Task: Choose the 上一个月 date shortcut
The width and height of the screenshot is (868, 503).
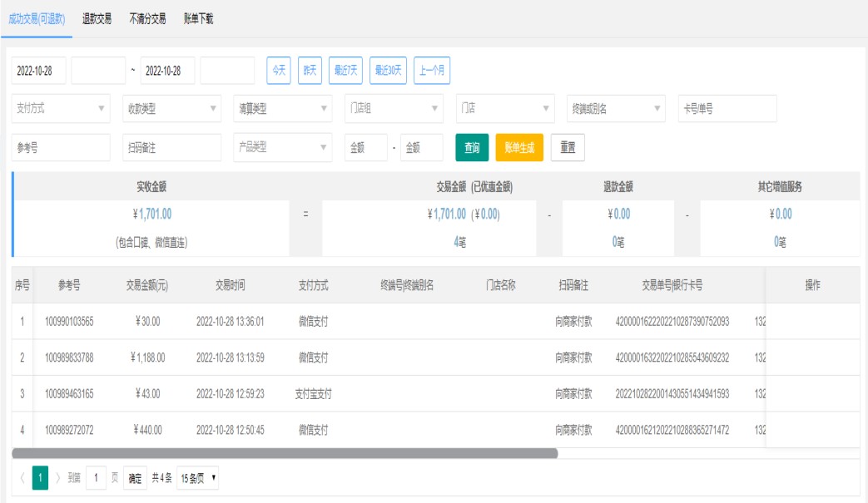Action: [x=431, y=71]
